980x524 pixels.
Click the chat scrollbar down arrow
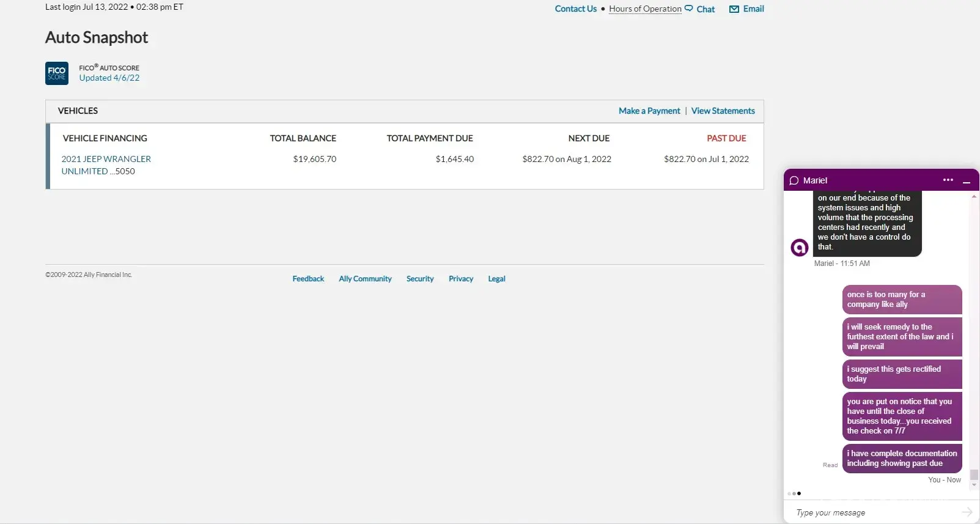pos(974,485)
